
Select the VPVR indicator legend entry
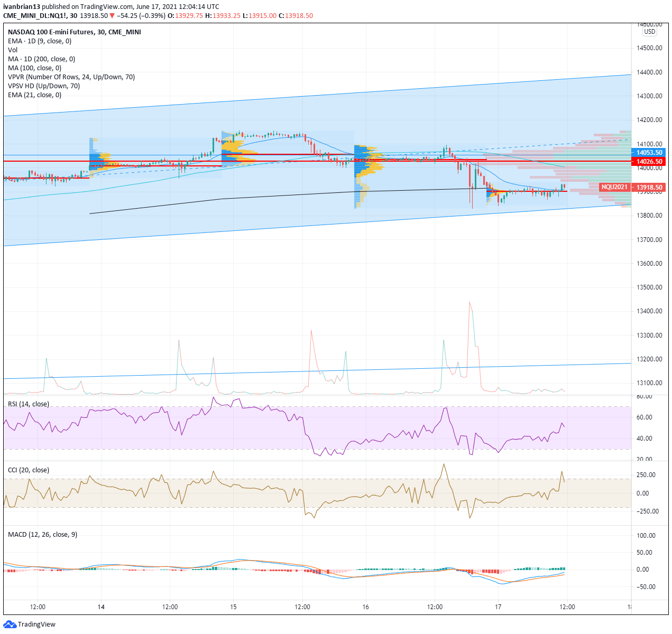pos(71,77)
